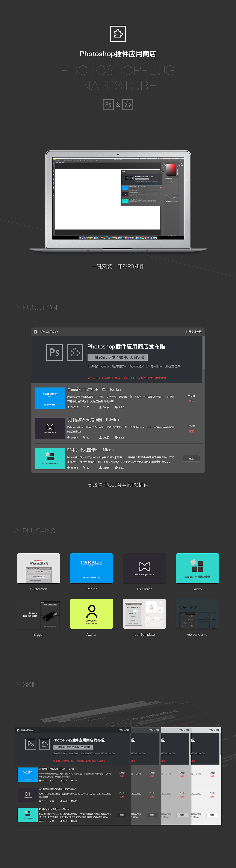Click the Ps icon left of the ampersand
236x868 pixels.
pyautogui.click(x=108, y=104)
